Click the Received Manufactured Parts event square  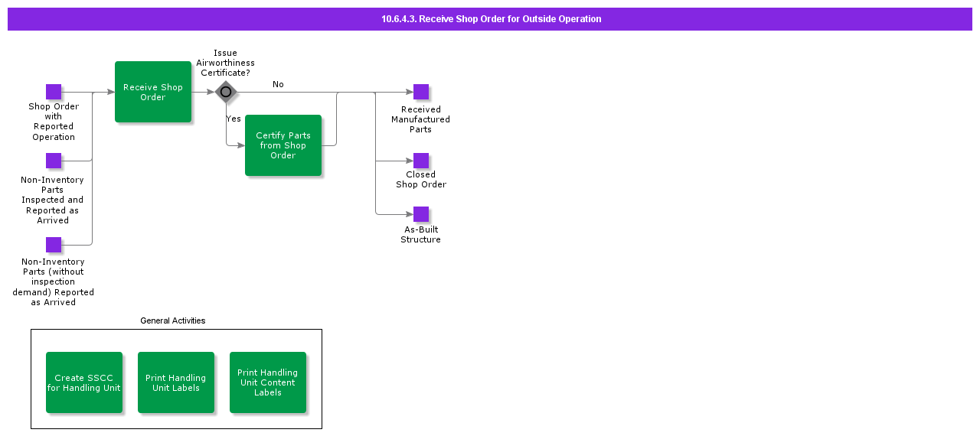coord(421,92)
